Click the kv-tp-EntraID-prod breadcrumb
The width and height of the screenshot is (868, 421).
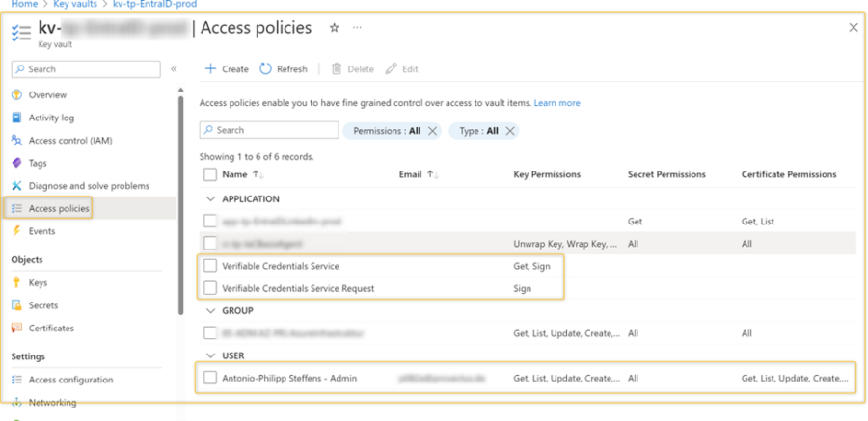coord(154,4)
